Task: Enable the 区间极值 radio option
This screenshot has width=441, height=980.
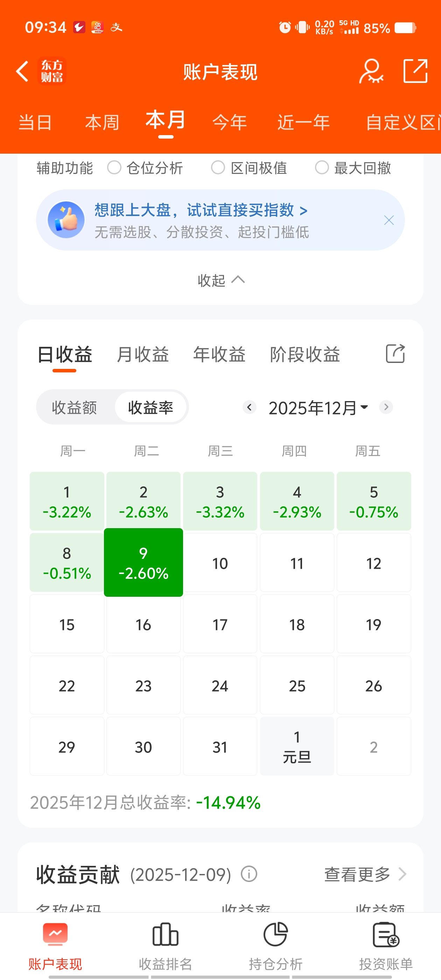Action: (x=218, y=167)
